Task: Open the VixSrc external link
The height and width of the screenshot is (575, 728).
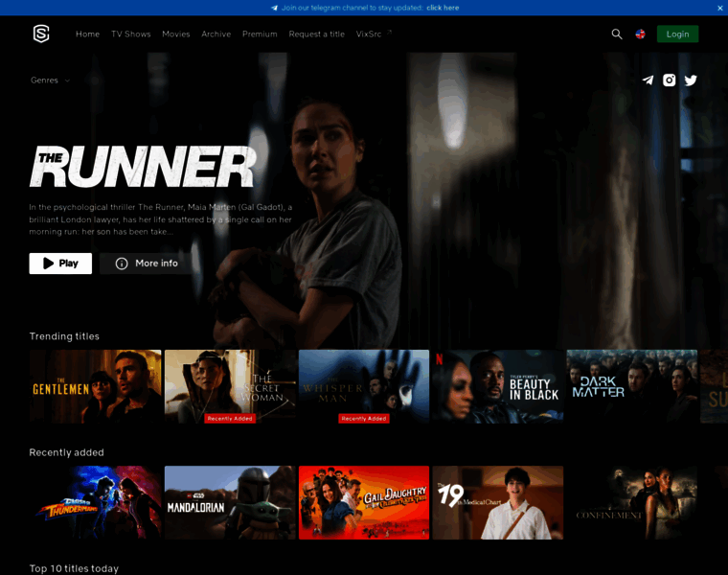Action: (374, 34)
